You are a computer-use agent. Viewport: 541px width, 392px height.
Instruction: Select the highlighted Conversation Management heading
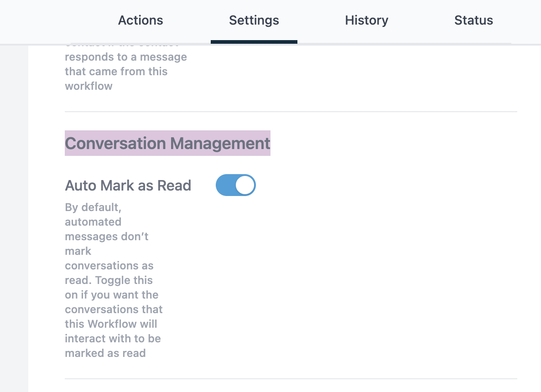(x=167, y=143)
